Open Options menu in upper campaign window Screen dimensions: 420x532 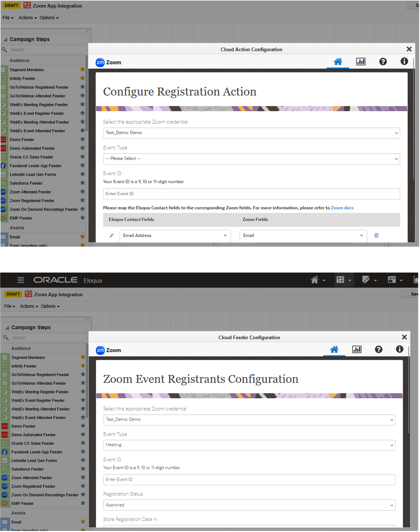49,18
